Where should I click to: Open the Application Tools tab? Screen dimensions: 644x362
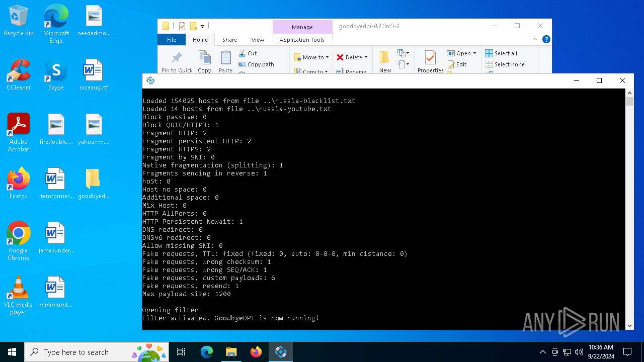click(x=302, y=40)
